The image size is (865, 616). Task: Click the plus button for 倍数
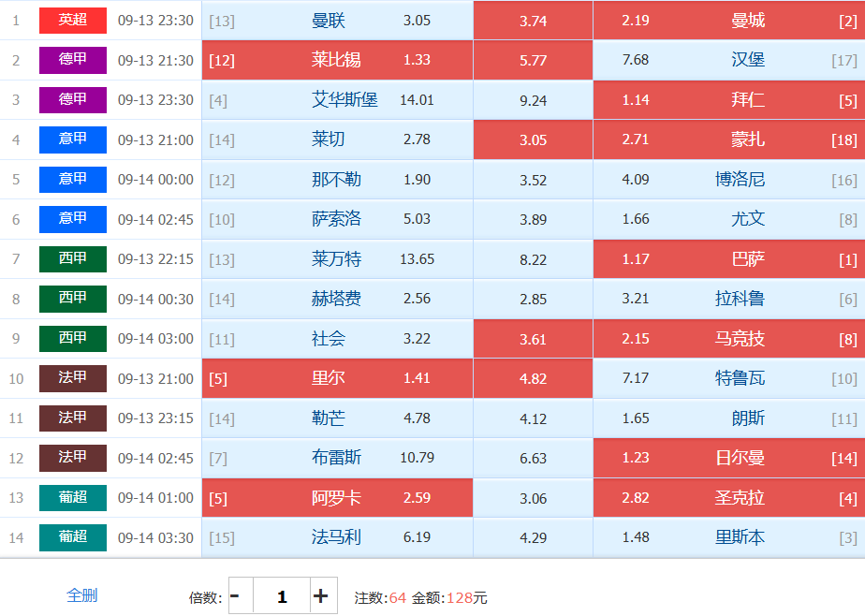point(323,595)
